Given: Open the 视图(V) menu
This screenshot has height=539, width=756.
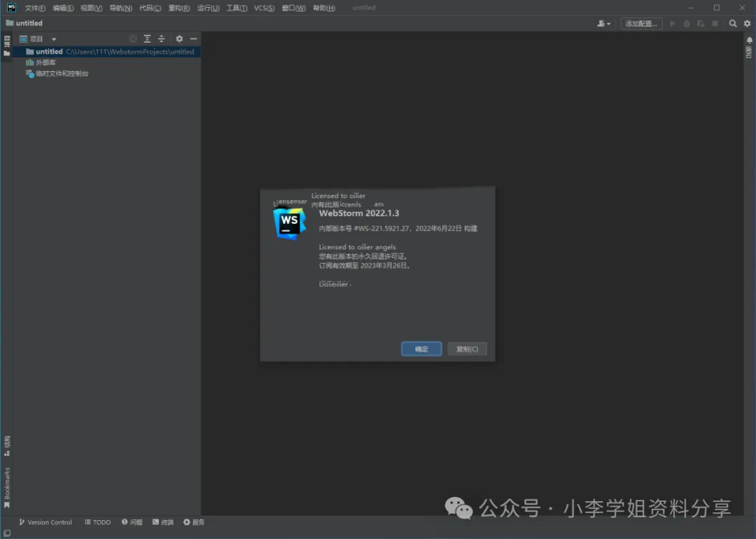Looking at the screenshot, I should [x=91, y=8].
